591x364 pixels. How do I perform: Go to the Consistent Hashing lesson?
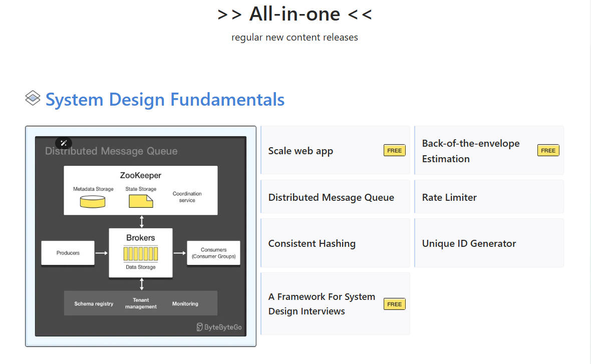[312, 243]
